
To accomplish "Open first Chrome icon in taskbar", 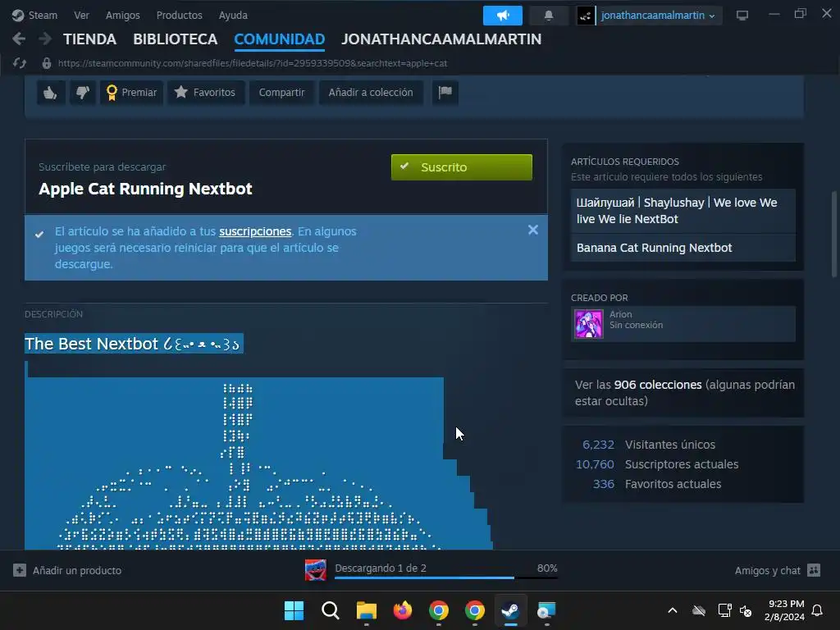I will [439, 610].
